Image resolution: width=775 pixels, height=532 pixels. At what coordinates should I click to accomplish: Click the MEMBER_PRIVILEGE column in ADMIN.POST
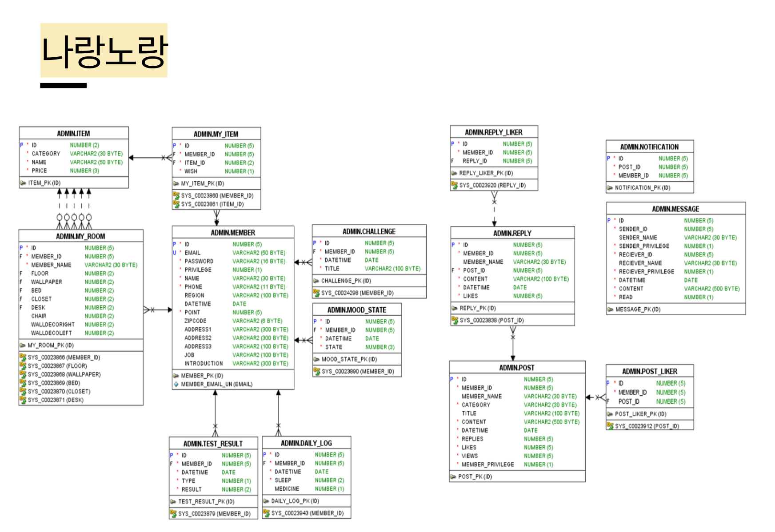[517, 464]
